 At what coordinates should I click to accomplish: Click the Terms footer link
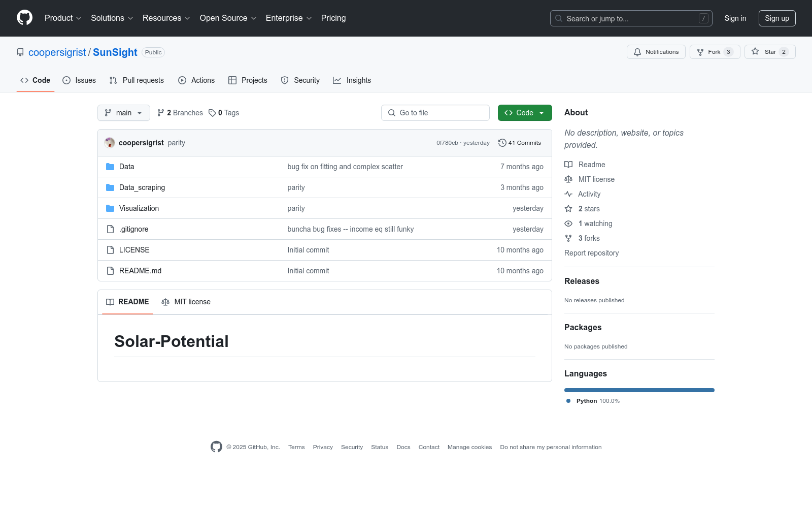[x=296, y=447]
